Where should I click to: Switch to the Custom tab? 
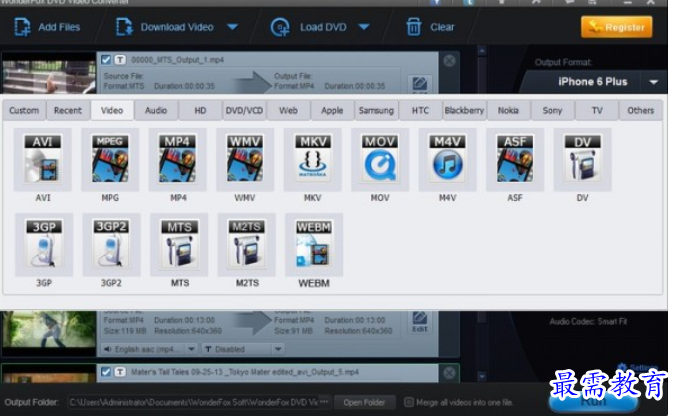pos(24,110)
